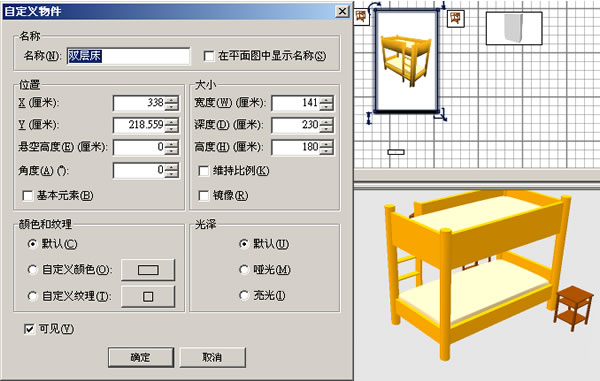This screenshot has width=600, height=381.
Task: Click the elevation handle at bed's bottom-left corner
Action: pos(369,117)
